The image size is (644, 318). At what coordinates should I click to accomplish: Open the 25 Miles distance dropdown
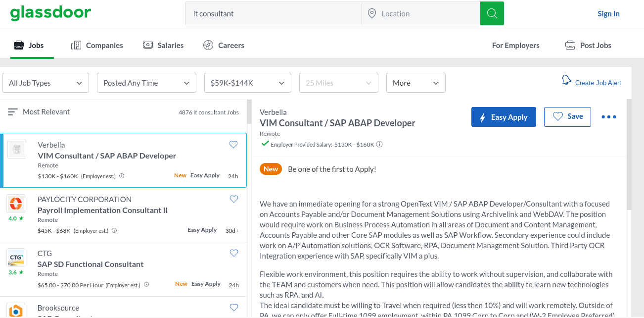339,83
